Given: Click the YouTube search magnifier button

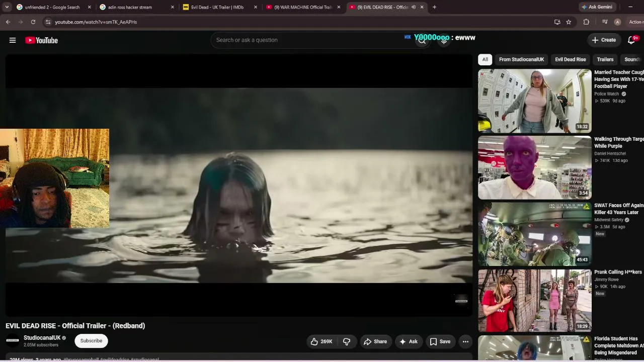Looking at the screenshot, I should tap(422, 40).
